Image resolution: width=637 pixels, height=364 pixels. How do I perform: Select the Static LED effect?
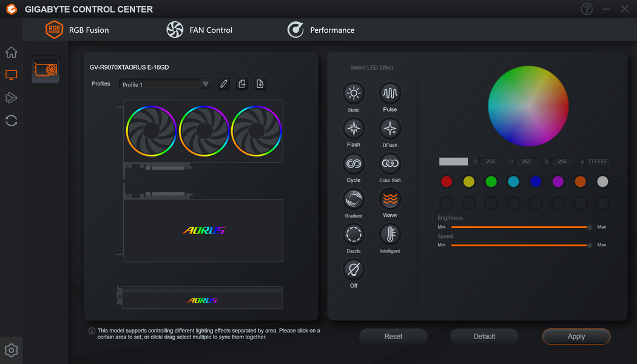tap(354, 93)
